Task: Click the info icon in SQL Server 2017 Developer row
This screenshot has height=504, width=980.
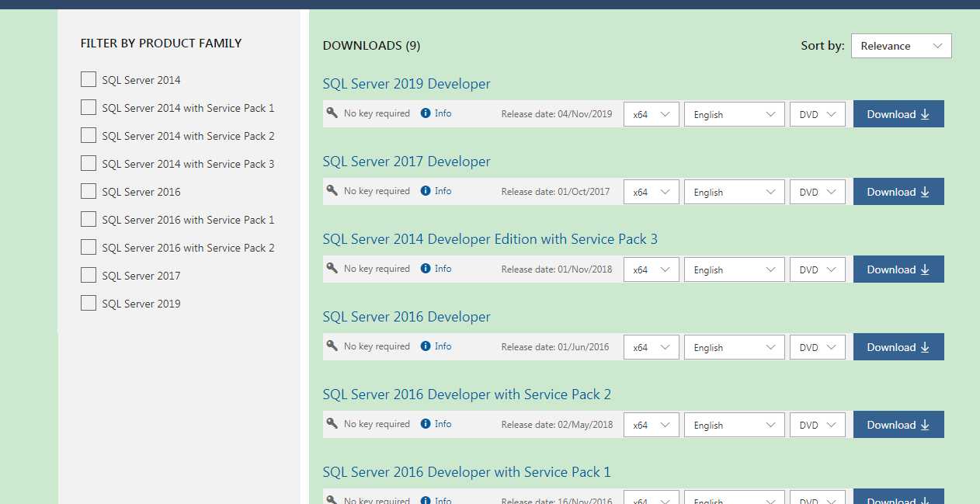Action: (426, 191)
